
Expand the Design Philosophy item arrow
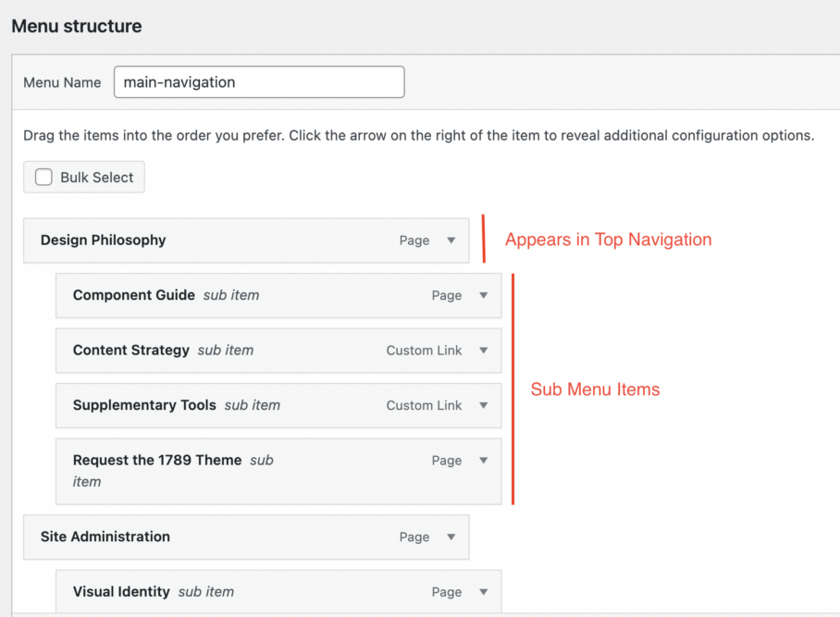coord(451,241)
